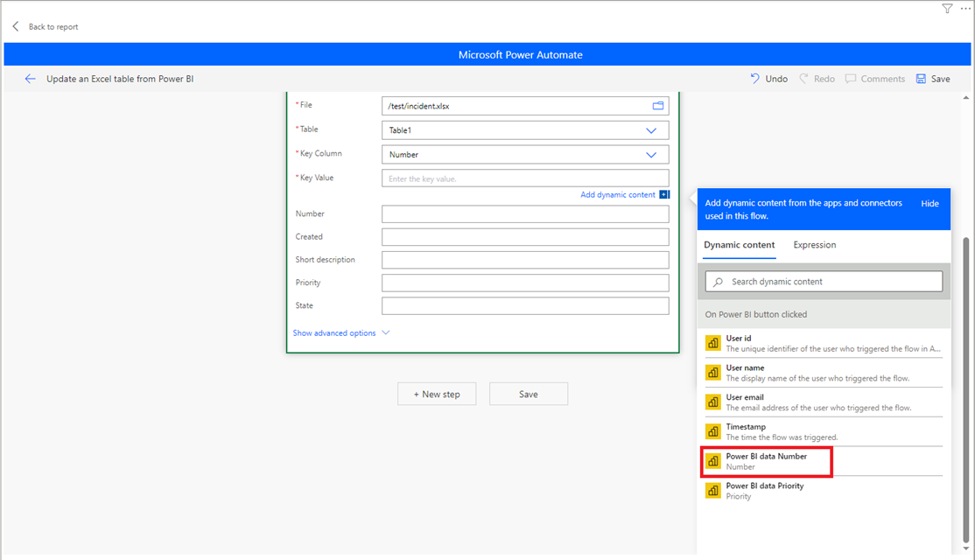
Task: Click the Created input field
Action: coord(525,237)
